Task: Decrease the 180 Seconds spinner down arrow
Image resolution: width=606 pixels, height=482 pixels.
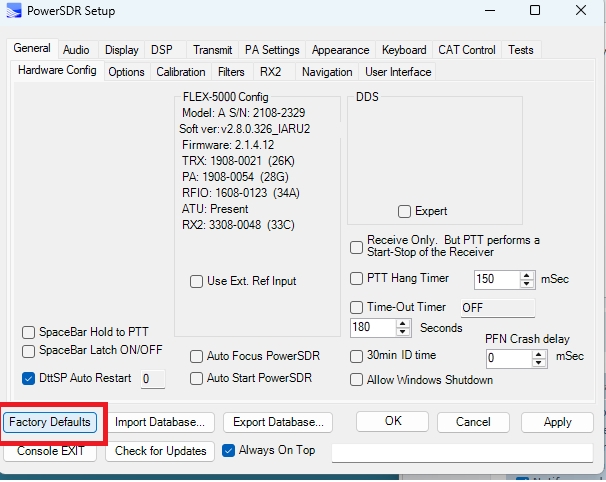Action: coord(403,332)
